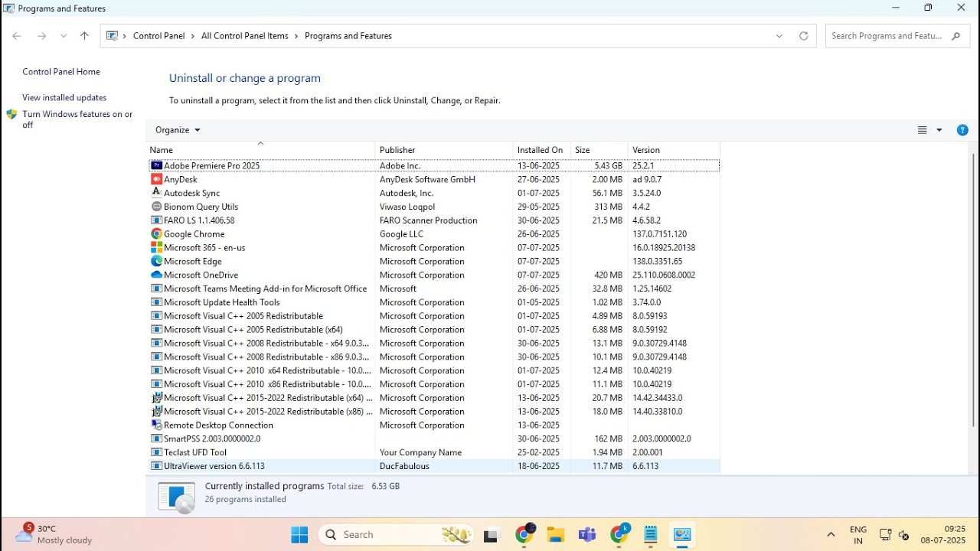Image resolution: width=980 pixels, height=551 pixels.
Task: Expand the chevron after All Control Panel Items
Action: (x=297, y=36)
